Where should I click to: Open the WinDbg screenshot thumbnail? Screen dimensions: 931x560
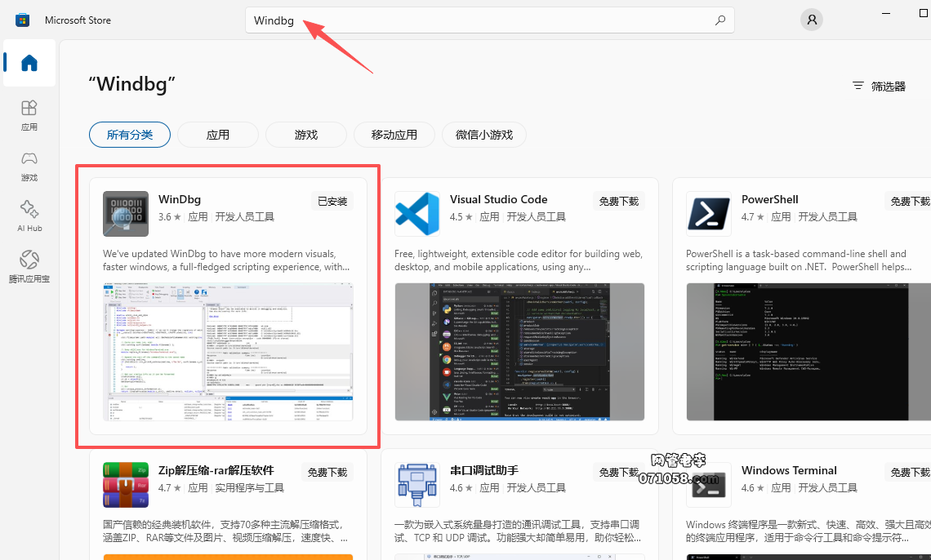point(228,352)
